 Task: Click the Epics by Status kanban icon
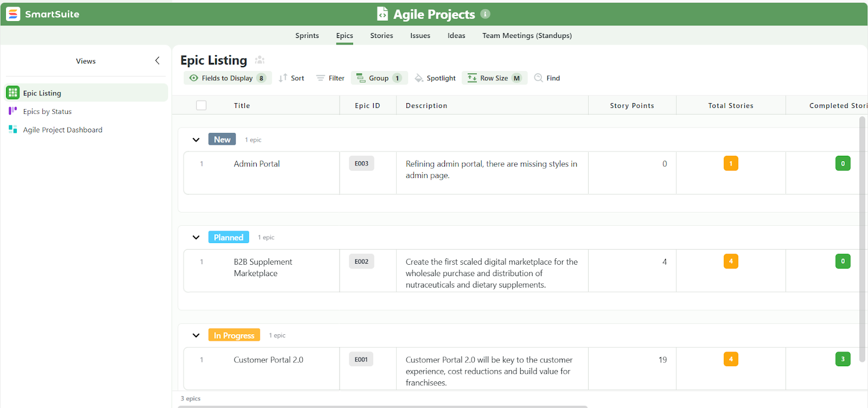tap(13, 111)
